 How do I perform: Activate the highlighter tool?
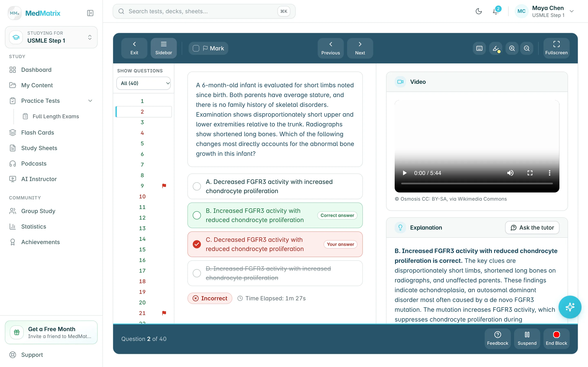(496, 48)
